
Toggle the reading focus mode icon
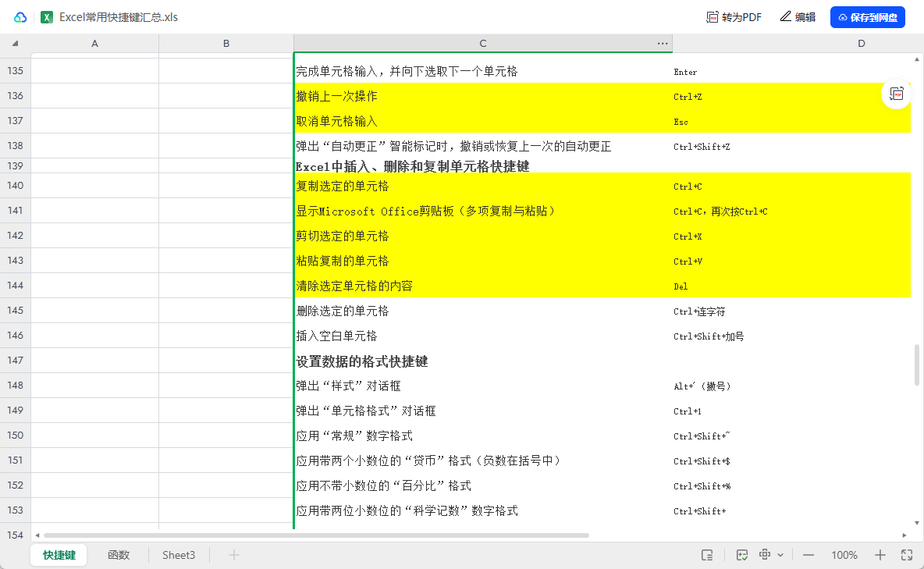(766, 555)
